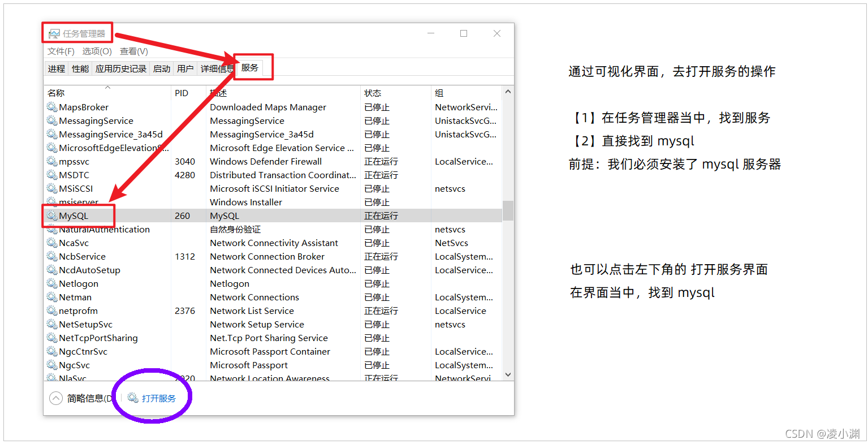The image size is (868, 444).
Task: Click the Downloaded Maps Manager description
Action: (x=268, y=107)
